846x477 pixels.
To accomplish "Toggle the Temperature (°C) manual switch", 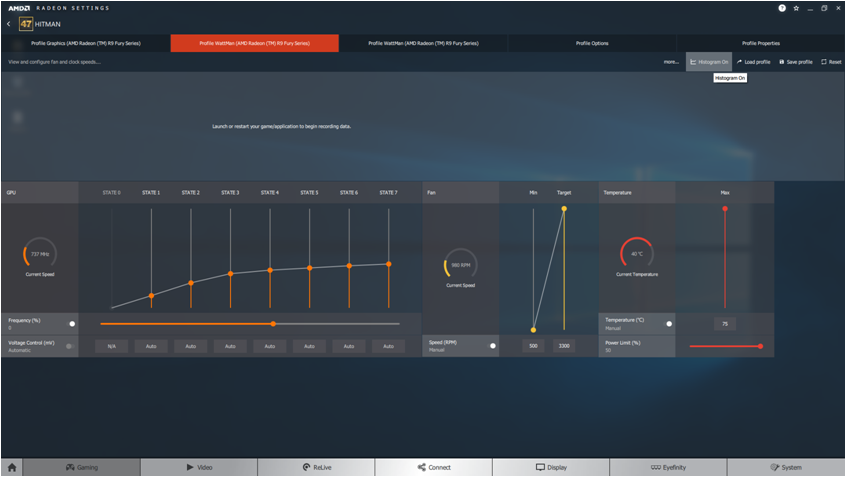I will coord(668,324).
